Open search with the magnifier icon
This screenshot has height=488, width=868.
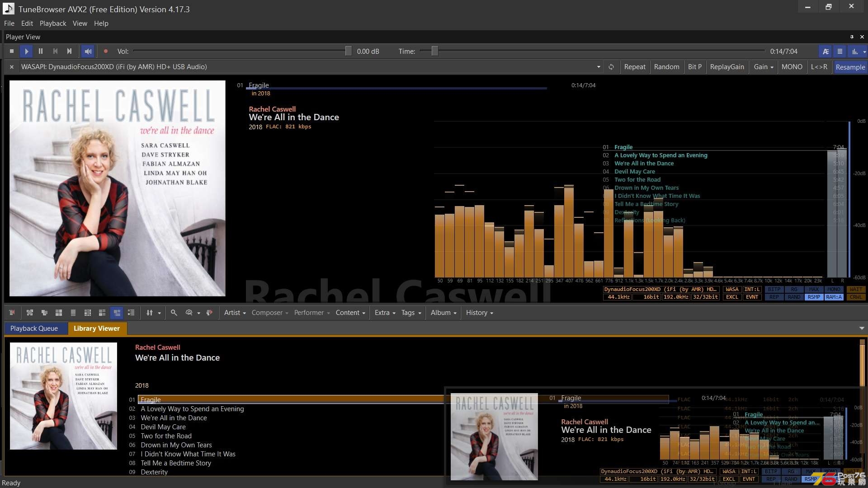[174, 313]
